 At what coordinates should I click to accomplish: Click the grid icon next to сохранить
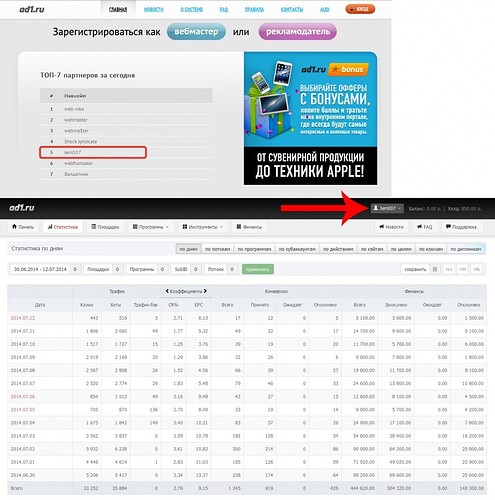pyautogui.click(x=435, y=269)
